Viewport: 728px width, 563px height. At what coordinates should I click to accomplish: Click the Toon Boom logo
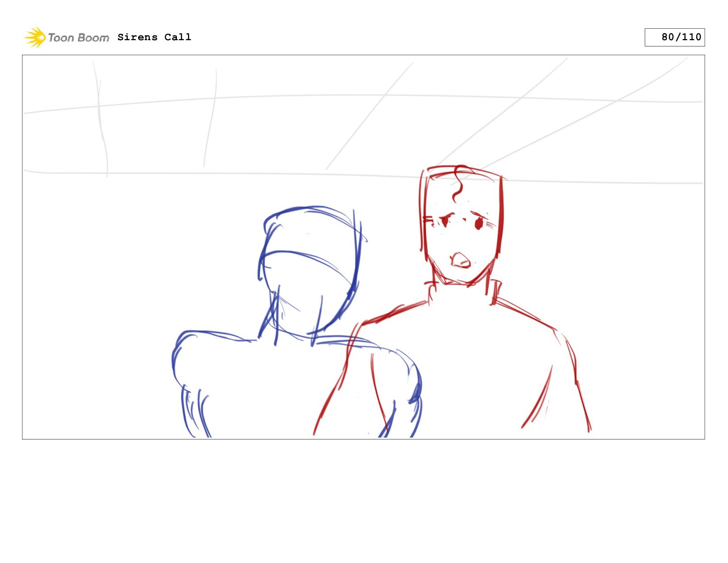tap(66, 38)
